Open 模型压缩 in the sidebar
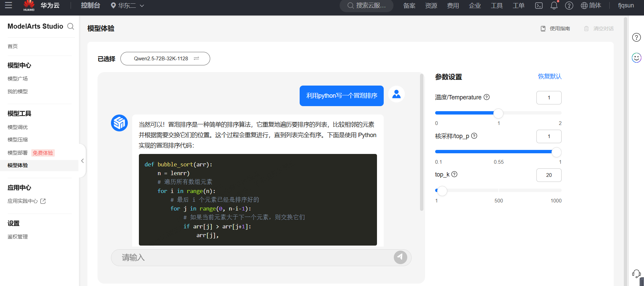 (18, 139)
